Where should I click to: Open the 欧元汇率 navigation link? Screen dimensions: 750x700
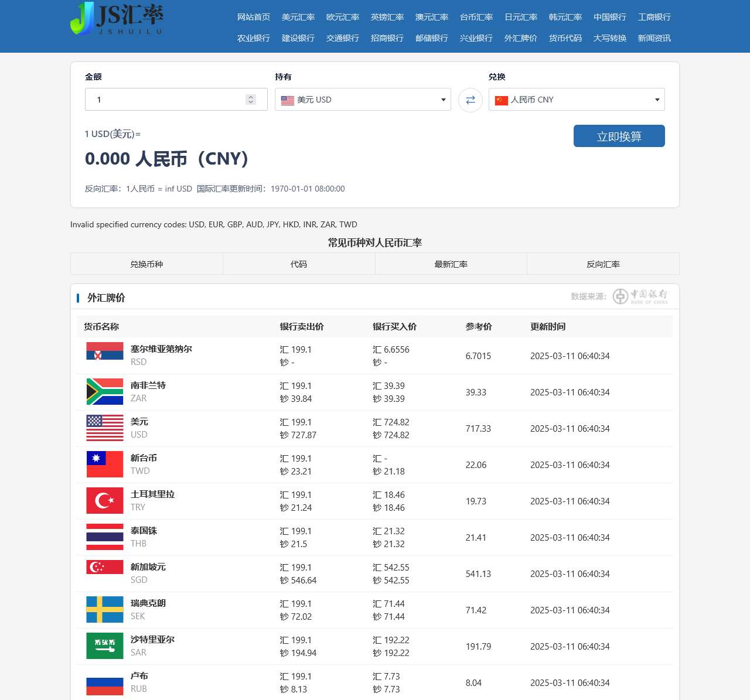[x=342, y=18]
